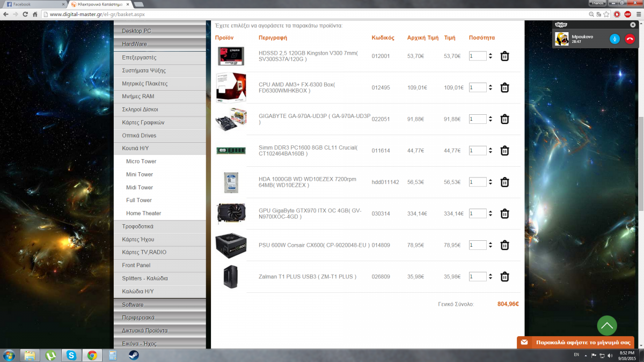
Task: Adjust quantity stepper for GIGABYTE motherboard
Action: (491, 119)
